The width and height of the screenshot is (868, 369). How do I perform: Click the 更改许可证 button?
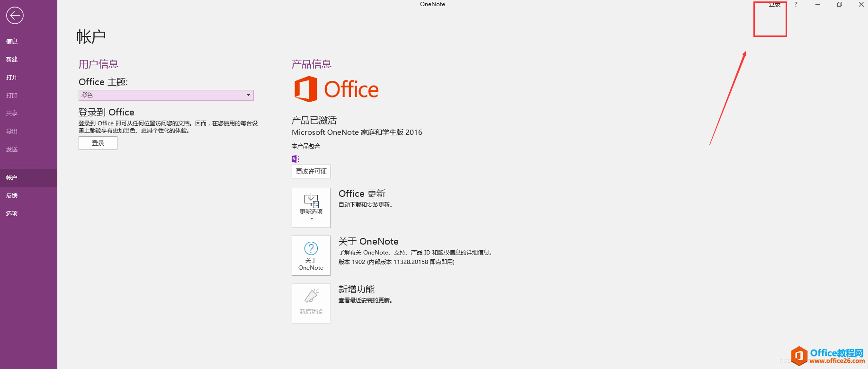[x=311, y=171]
